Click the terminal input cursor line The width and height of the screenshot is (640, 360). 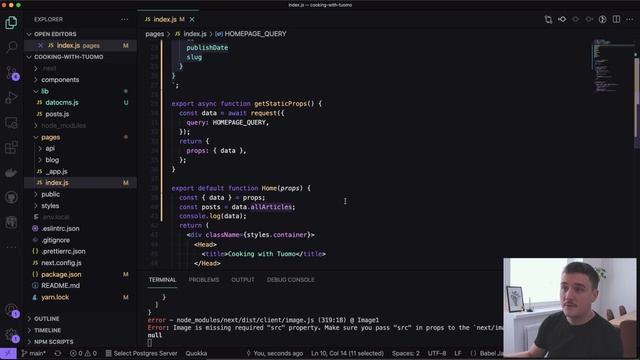tap(150, 343)
